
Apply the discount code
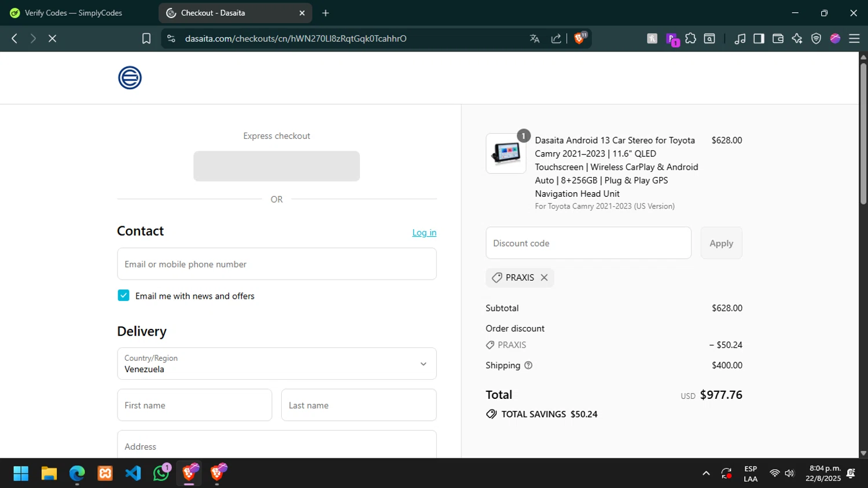tap(721, 243)
